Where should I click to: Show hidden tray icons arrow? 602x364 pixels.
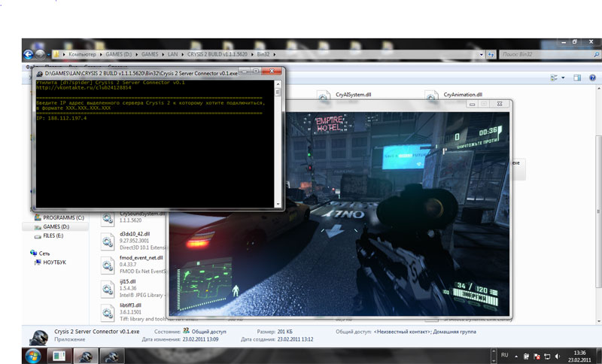point(516,356)
